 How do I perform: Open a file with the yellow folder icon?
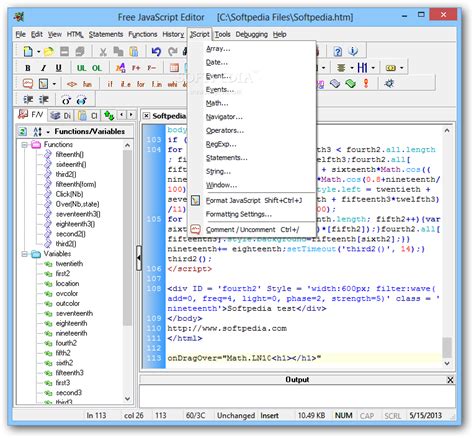click(x=49, y=51)
